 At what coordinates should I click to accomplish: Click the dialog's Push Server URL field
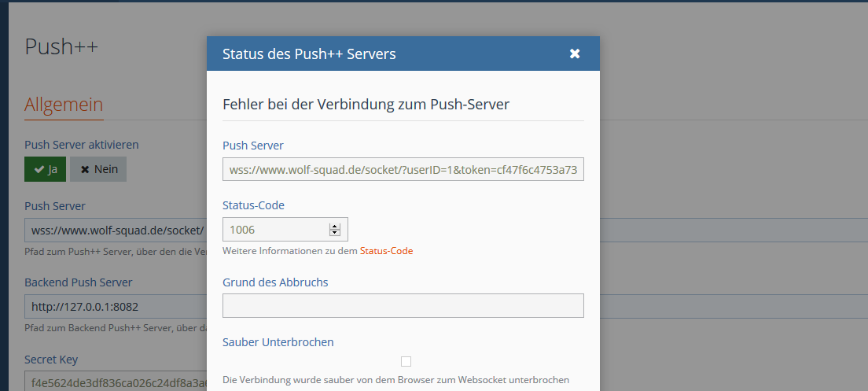[403, 169]
